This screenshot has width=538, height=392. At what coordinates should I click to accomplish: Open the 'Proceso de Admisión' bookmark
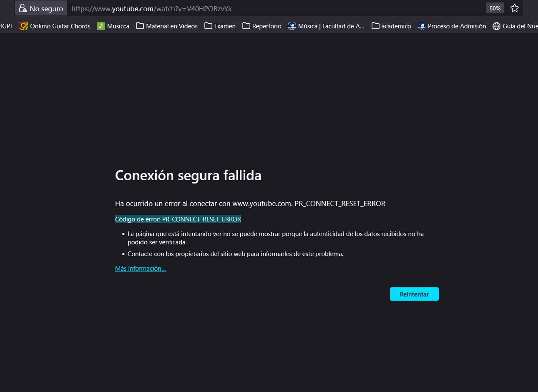click(452, 26)
